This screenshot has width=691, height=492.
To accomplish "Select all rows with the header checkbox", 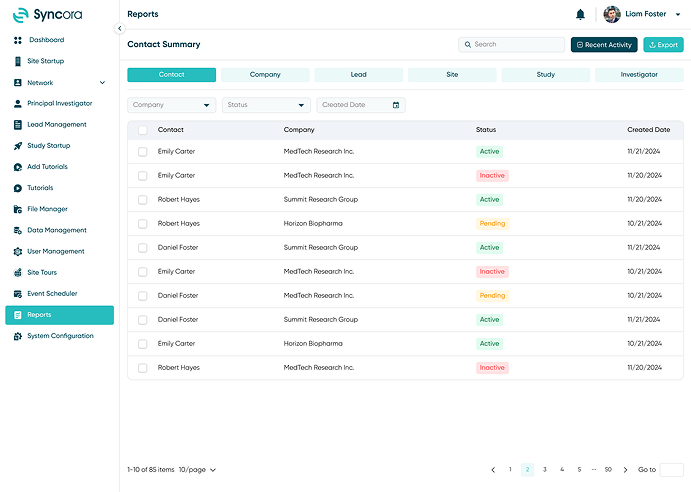I will tap(142, 130).
